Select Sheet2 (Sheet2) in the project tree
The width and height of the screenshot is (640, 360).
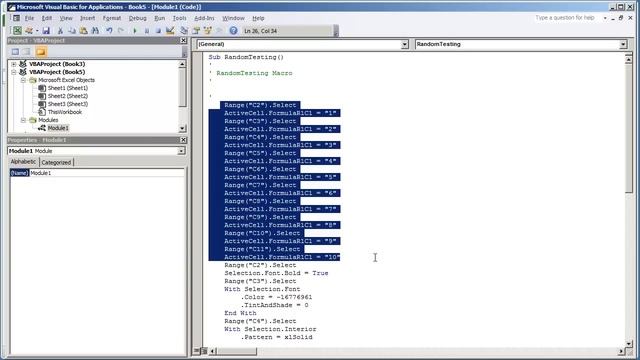[x=68, y=96]
